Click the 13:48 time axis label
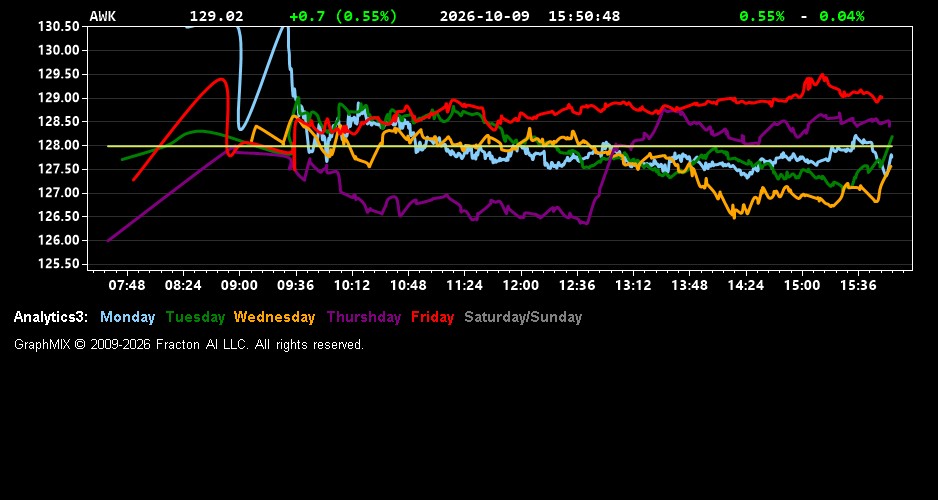 point(689,286)
